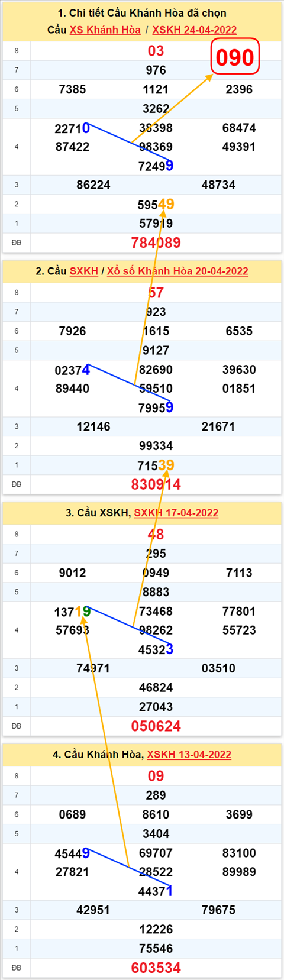Open the XSKH 13-04-2022 link
The image size is (284, 980).
click(189, 755)
